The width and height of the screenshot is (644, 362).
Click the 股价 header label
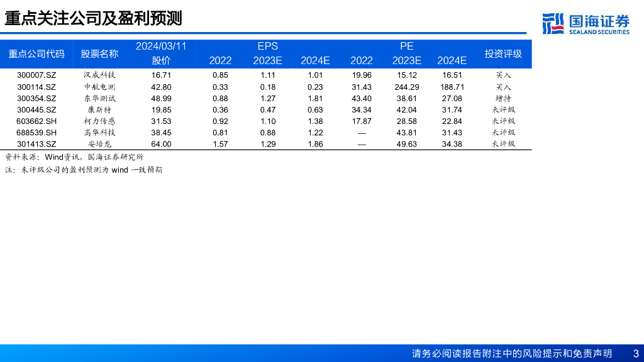pos(161,61)
